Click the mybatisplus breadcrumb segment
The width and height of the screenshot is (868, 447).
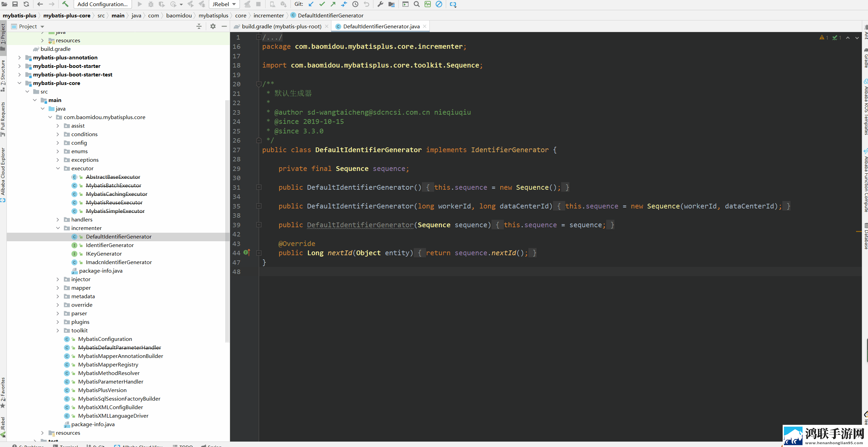click(213, 15)
